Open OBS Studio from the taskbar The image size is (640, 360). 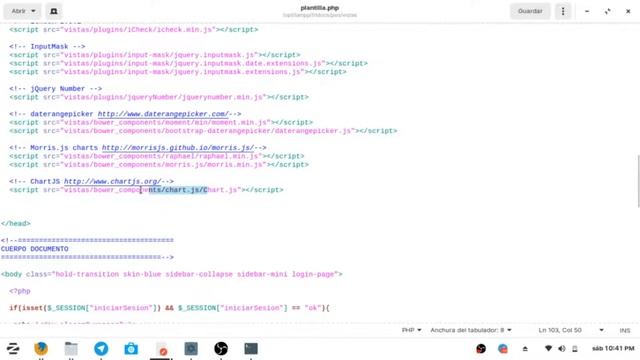click(221, 349)
